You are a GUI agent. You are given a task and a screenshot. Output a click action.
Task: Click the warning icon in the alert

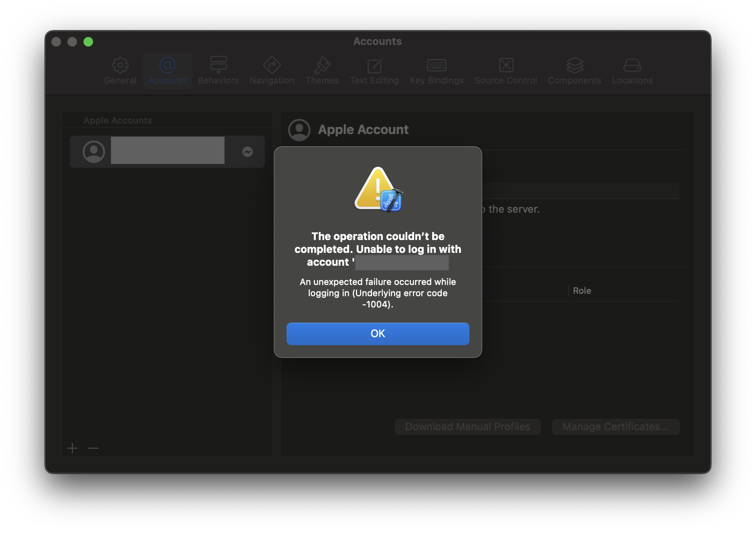click(378, 189)
